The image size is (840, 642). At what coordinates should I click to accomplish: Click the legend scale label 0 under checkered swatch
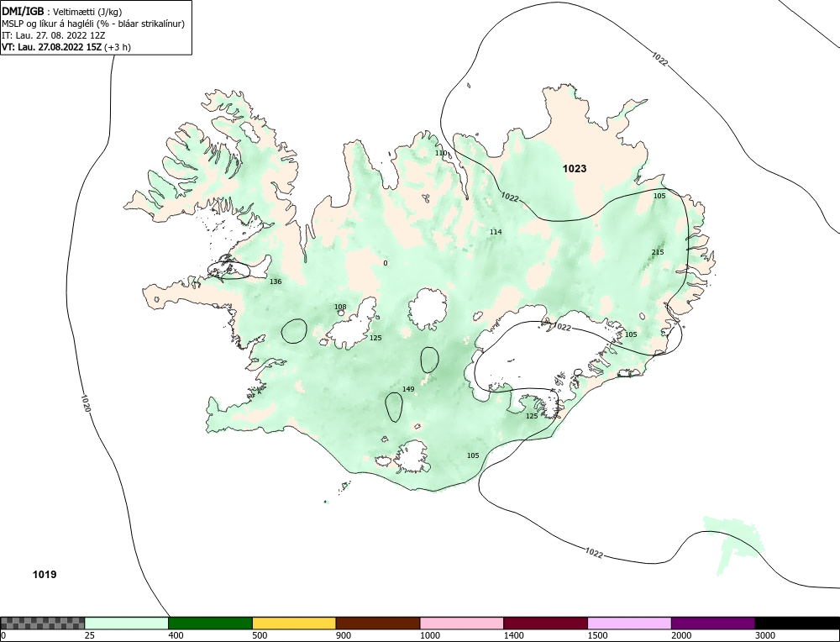[x=3, y=635]
